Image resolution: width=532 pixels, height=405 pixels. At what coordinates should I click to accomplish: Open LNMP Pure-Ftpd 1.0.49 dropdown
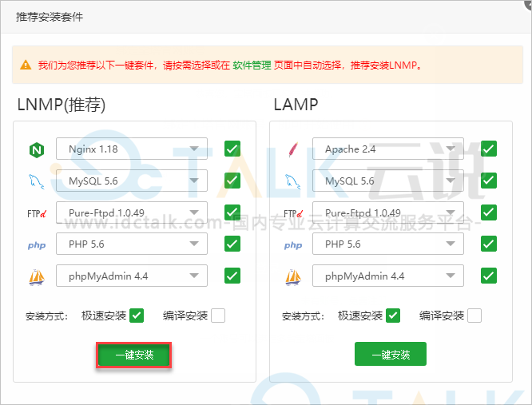coord(132,212)
